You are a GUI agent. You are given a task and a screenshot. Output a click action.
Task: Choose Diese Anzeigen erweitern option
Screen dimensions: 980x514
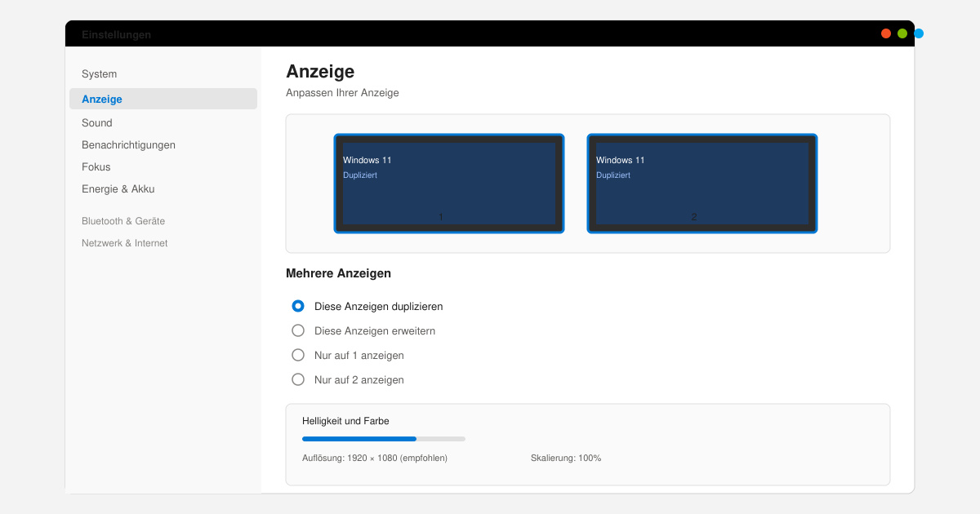coord(363,330)
